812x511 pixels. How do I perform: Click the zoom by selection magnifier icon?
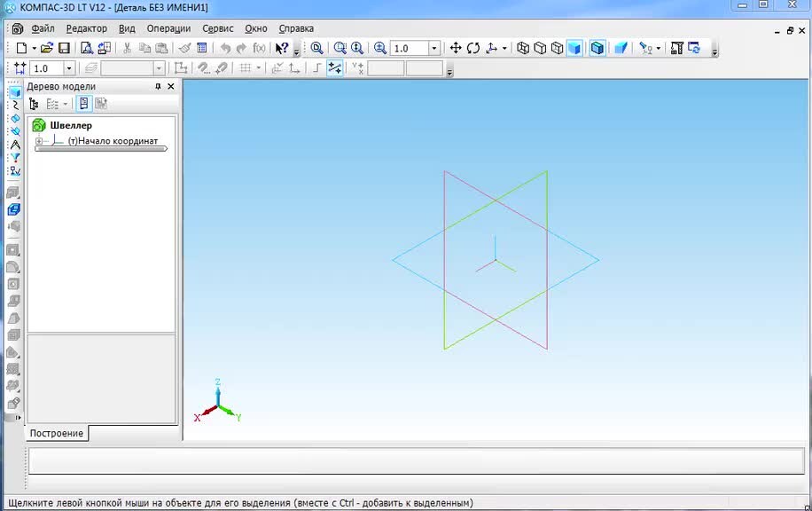click(340, 48)
